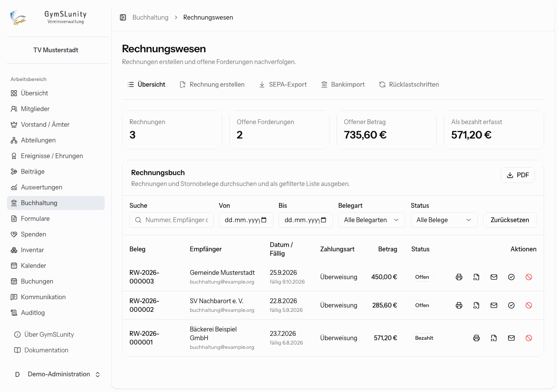Click the envelope icon for RW-2026-000001
Viewport: 558px width, 392px height.
(511, 338)
